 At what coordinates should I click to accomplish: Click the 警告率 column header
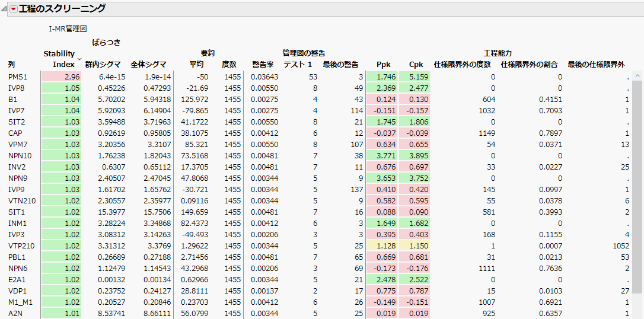tap(263, 64)
